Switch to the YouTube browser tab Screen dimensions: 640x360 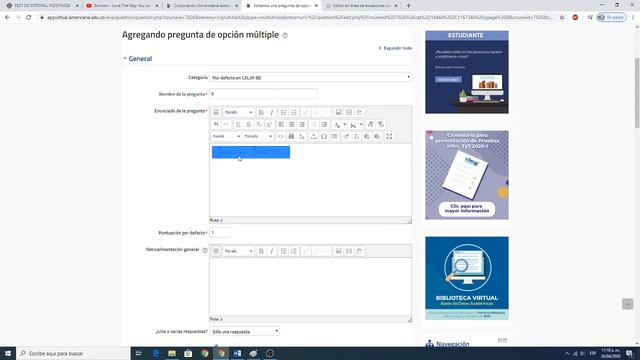point(122,6)
